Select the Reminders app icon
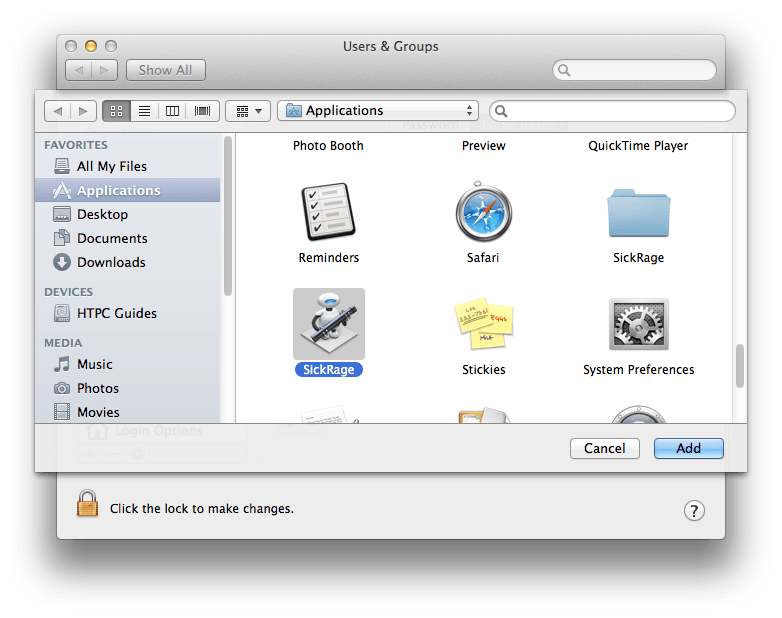 [x=328, y=213]
